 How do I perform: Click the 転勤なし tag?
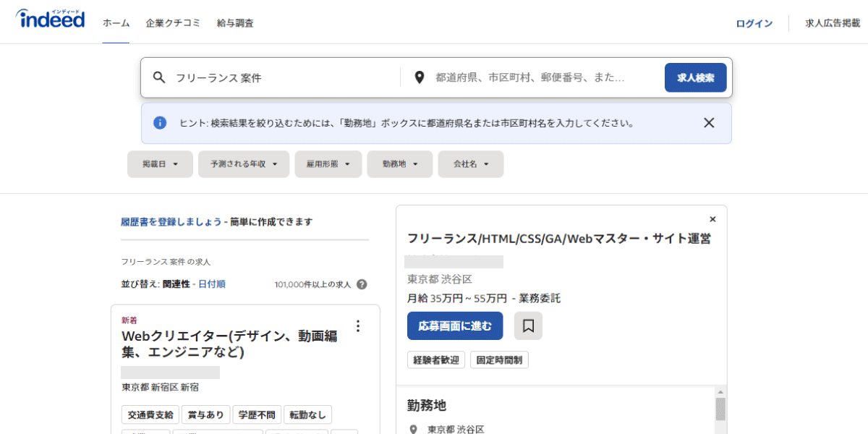pyautogui.click(x=308, y=414)
